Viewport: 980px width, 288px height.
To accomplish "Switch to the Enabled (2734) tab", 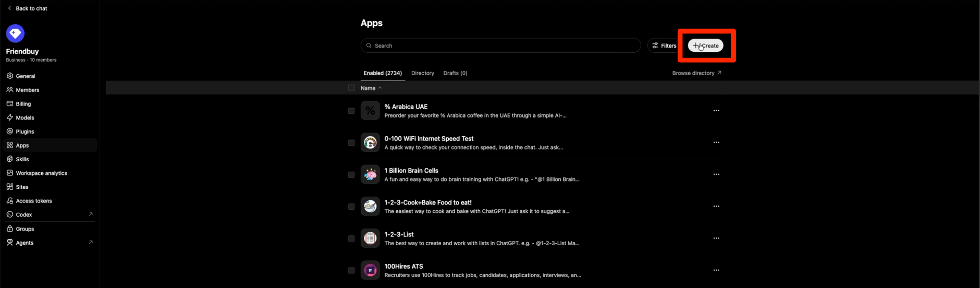I will point(382,73).
